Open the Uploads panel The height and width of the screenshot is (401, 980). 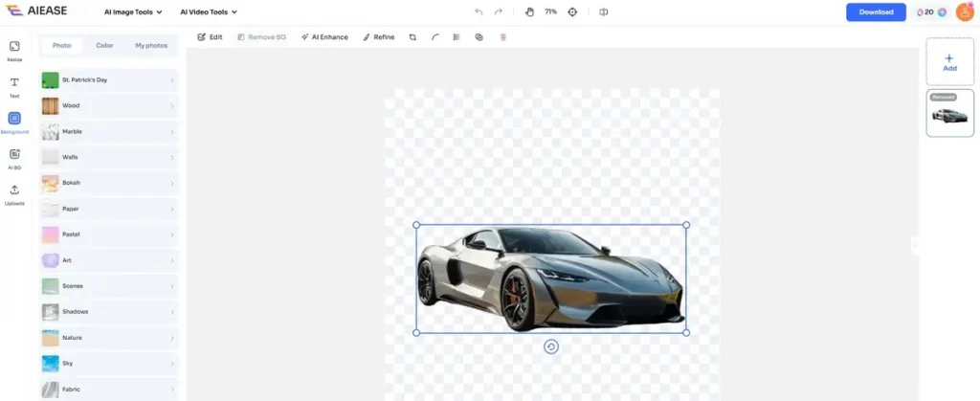14,193
